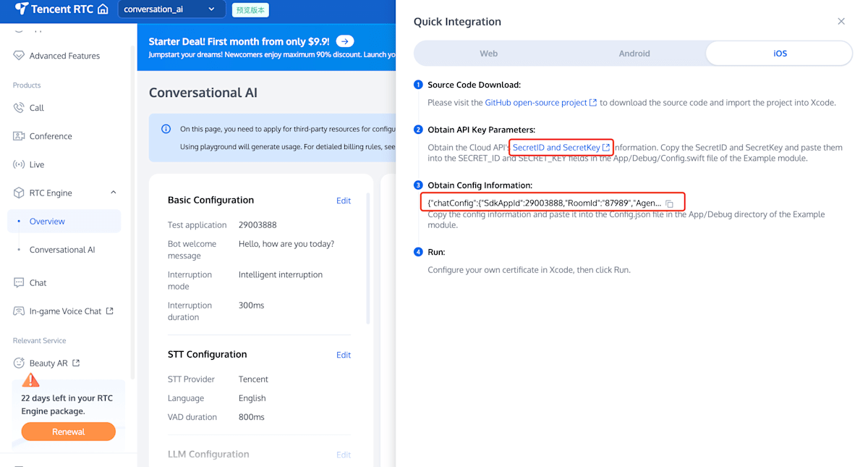The image size is (868, 467).
Task: Edit the Basic Configuration section
Action: [x=344, y=201]
